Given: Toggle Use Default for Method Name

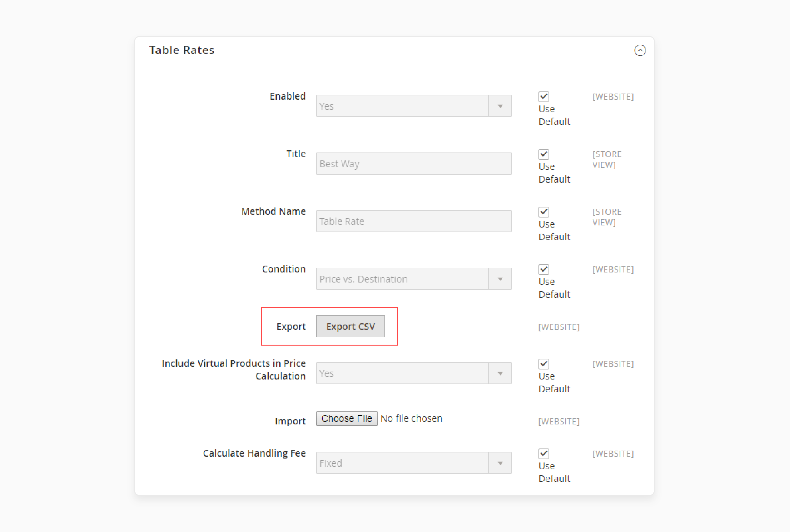Looking at the screenshot, I should click(543, 212).
